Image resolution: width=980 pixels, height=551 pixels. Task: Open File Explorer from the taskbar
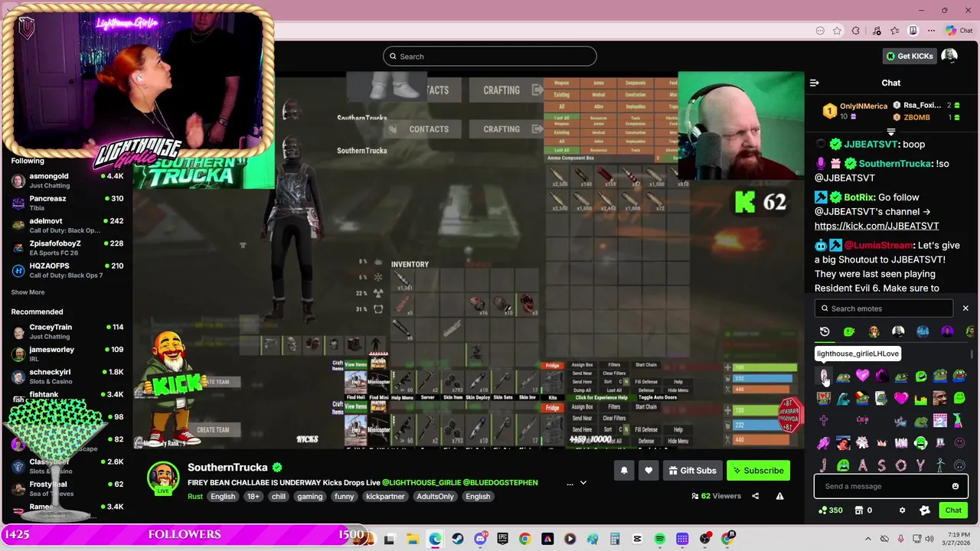(x=412, y=539)
